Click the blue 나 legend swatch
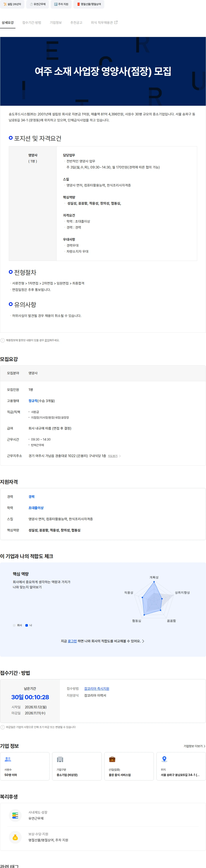 27,625
